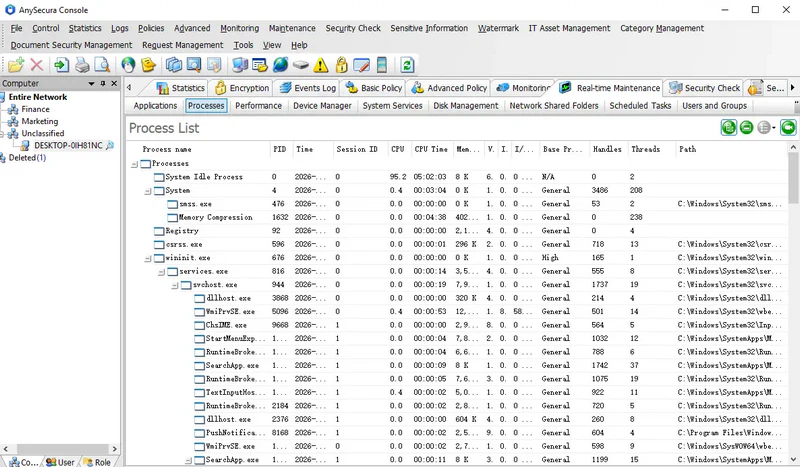
Task: Switch to the Basic Policy tab
Action: tap(374, 88)
